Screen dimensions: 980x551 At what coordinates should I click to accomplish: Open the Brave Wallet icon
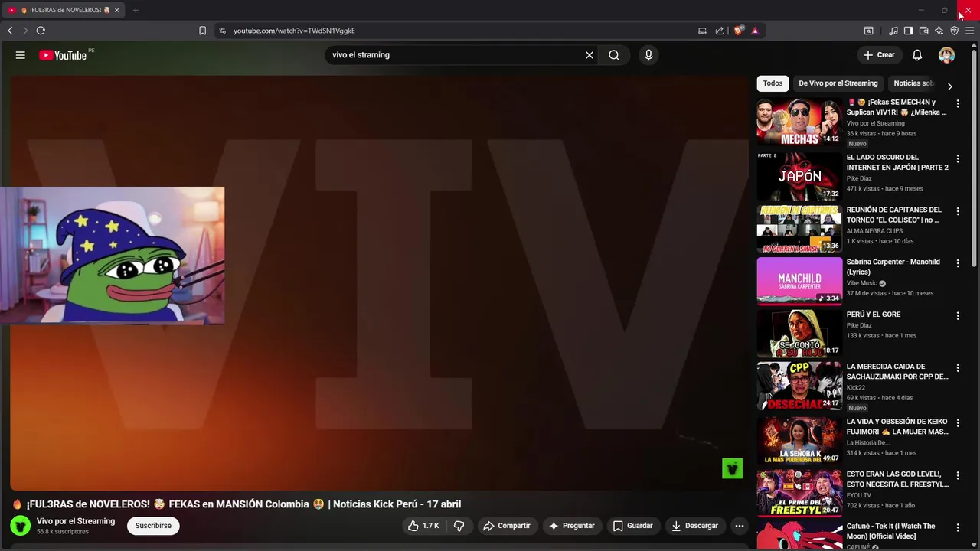tap(923, 31)
